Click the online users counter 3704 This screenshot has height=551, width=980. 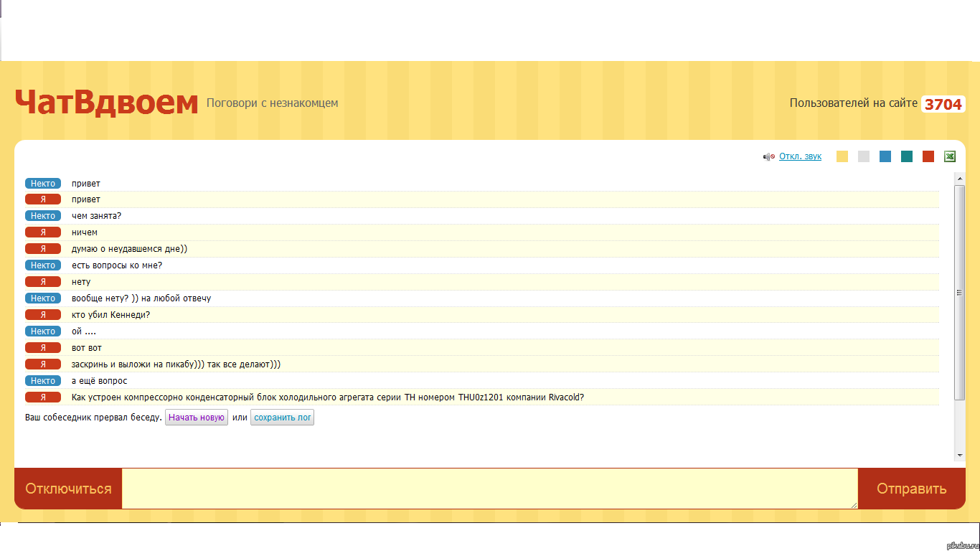click(x=943, y=104)
